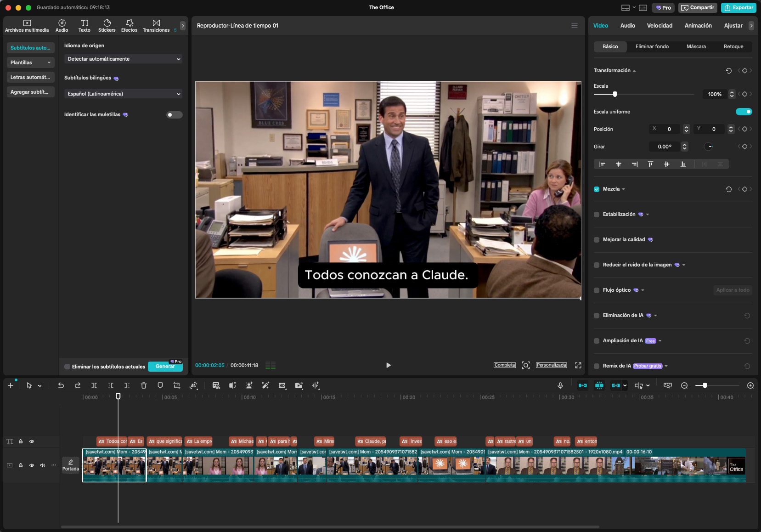The image size is (761, 532).
Task: Open the Efectos panel
Action: pos(129,26)
